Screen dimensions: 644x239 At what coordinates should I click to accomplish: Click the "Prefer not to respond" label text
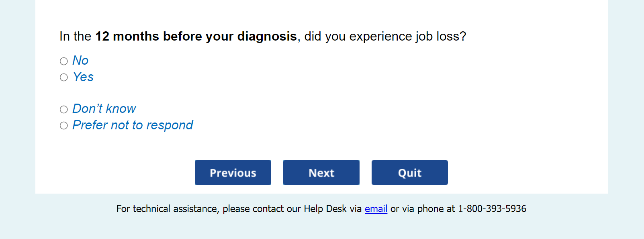pos(133,125)
